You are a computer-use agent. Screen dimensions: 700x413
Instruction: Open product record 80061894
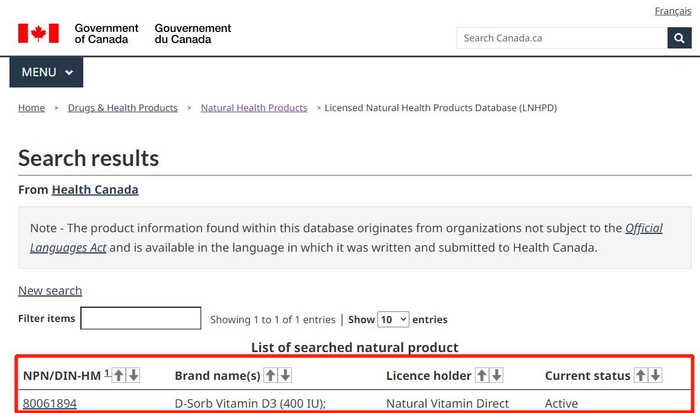(49, 404)
